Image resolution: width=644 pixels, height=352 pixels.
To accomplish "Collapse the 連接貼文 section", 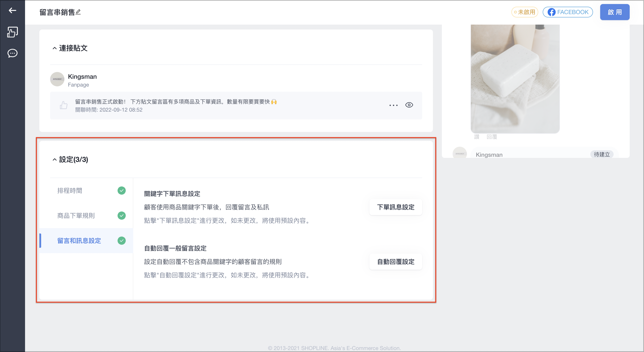I will coord(55,48).
